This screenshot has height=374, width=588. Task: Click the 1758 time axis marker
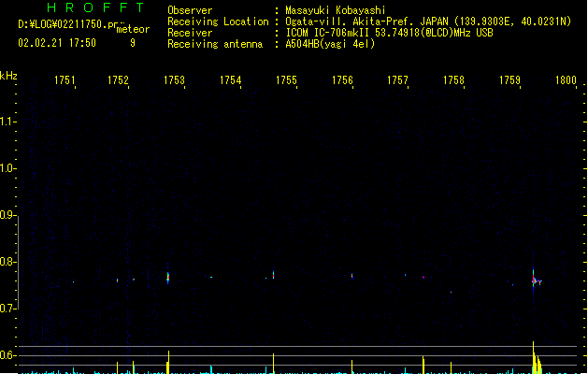[x=453, y=80]
